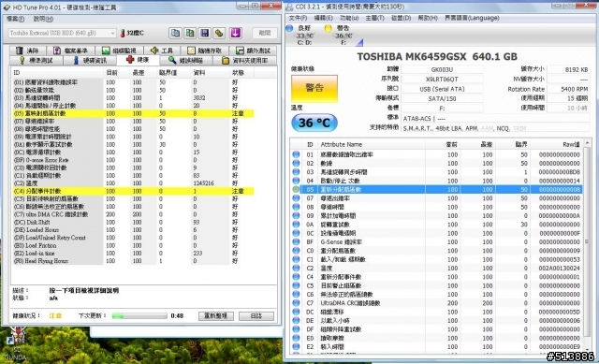The width and height of the screenshot is (599, 364).
Task: Click copy-text icon in HD Tune toolbar
Action: (175, 34)
